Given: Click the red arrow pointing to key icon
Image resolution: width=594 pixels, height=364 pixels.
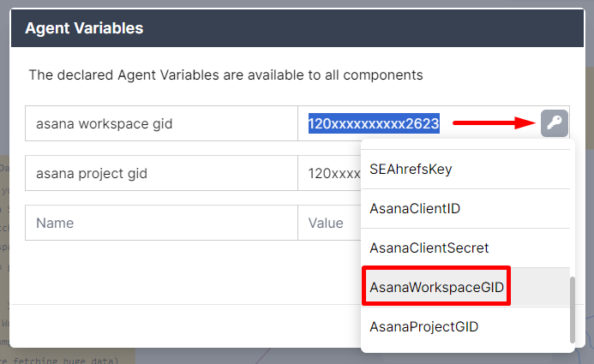Looking at the screenshot, I should (x=494, y=123).
